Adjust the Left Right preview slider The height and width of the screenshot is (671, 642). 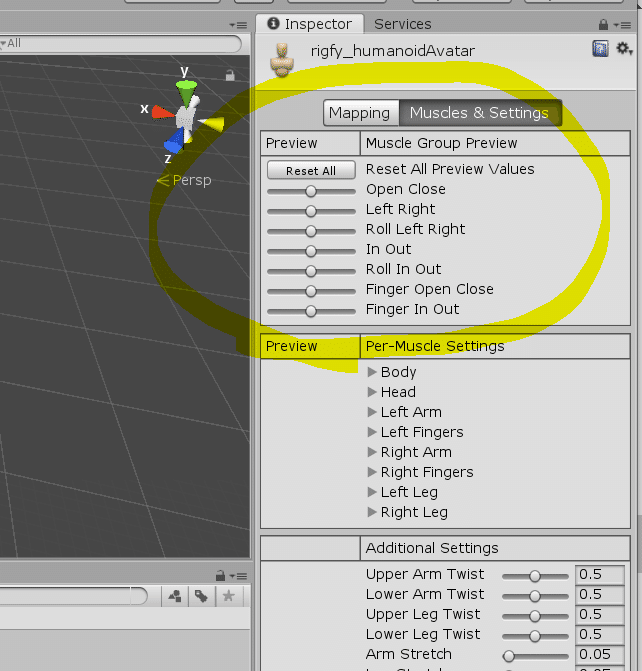coord(311,211)
